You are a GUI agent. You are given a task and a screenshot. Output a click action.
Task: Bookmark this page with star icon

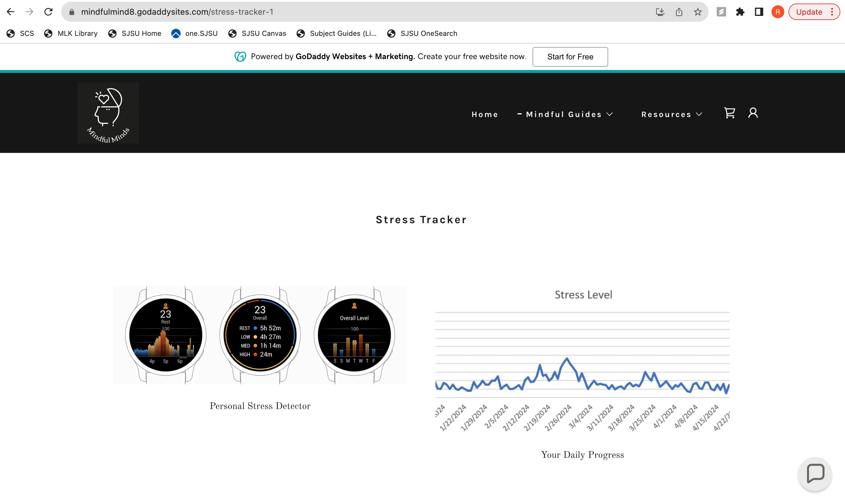(698, 12)
